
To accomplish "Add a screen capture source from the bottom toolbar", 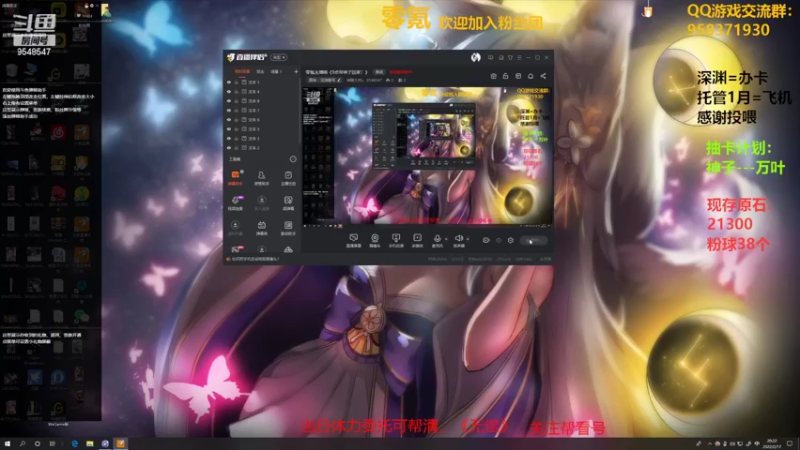I will 353,240.
